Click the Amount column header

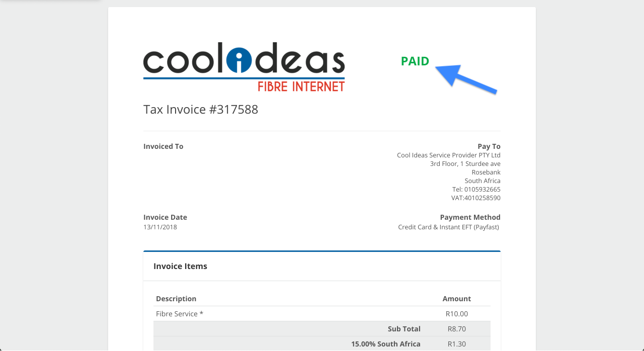(457, 299)
